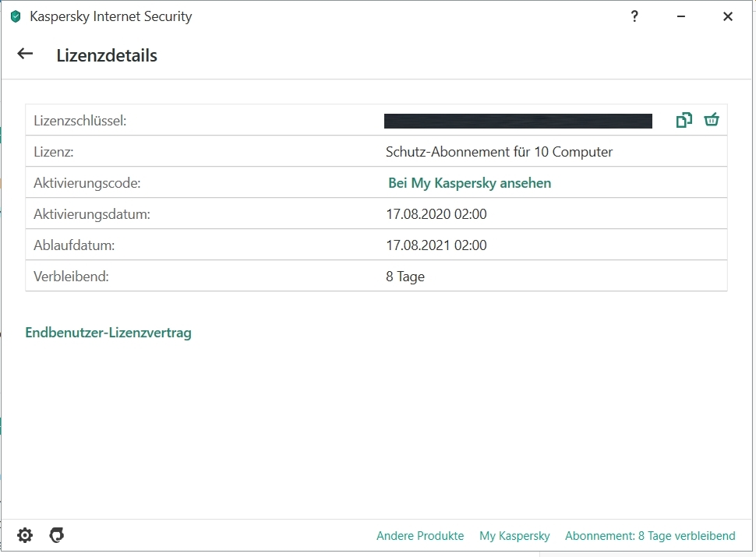Click the 'Aktivierungsdatum:' label
The image size is (756, 557).
(x=92, y=214)
